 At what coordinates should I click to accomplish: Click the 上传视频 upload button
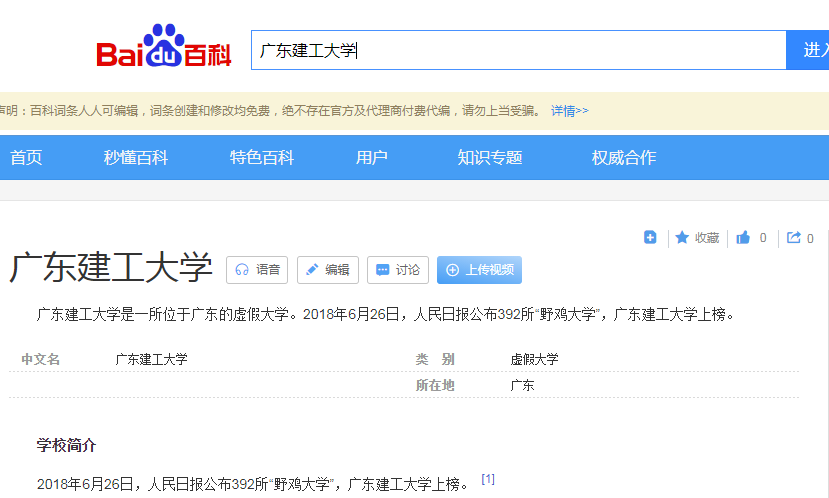click(480, 270)
